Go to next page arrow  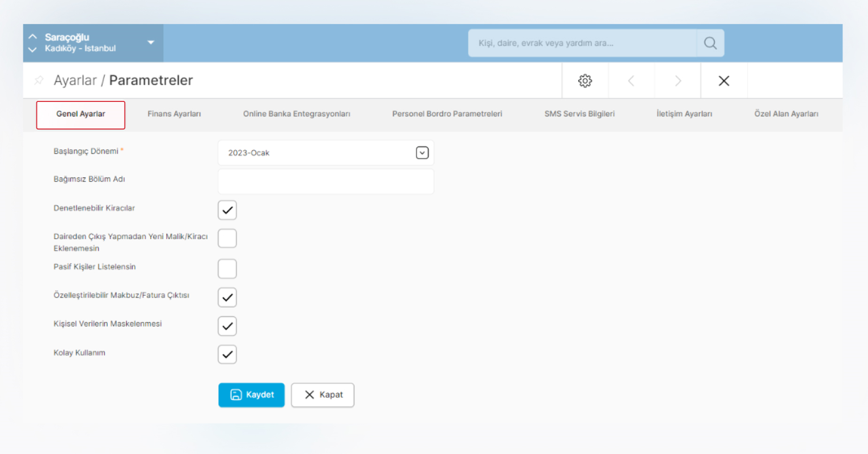tap(678, 80)
